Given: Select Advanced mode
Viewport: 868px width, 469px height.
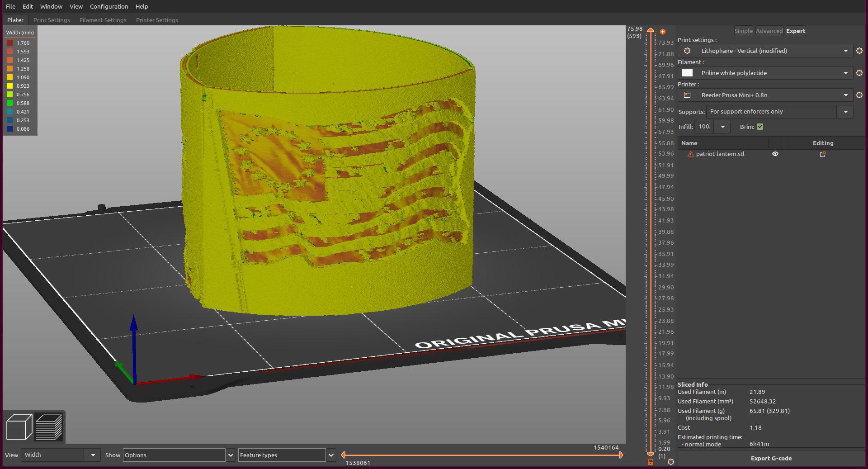Looking at the screenshot, I should [769, 31].
